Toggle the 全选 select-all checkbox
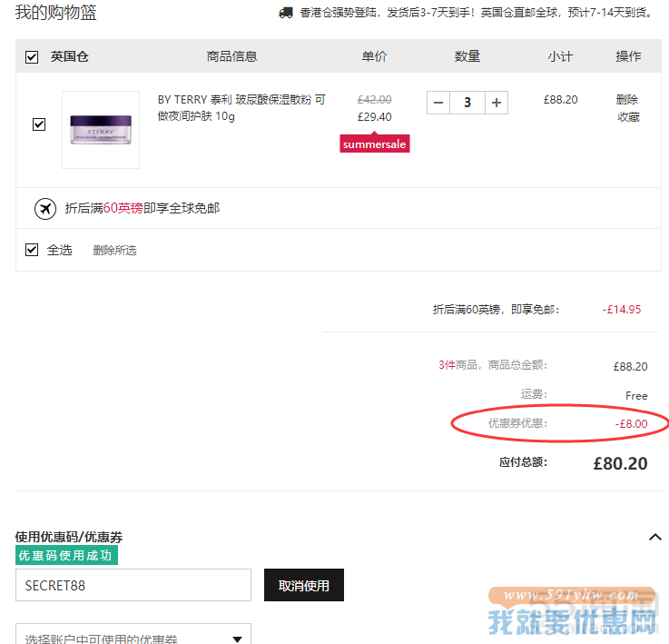The image size is (669, 644). click(x=32, y=250)
